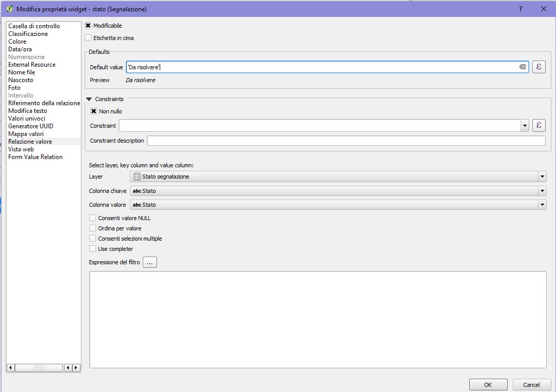Open the Layer dropdown
Screen dimensions: 556x392
pos(542,177)
